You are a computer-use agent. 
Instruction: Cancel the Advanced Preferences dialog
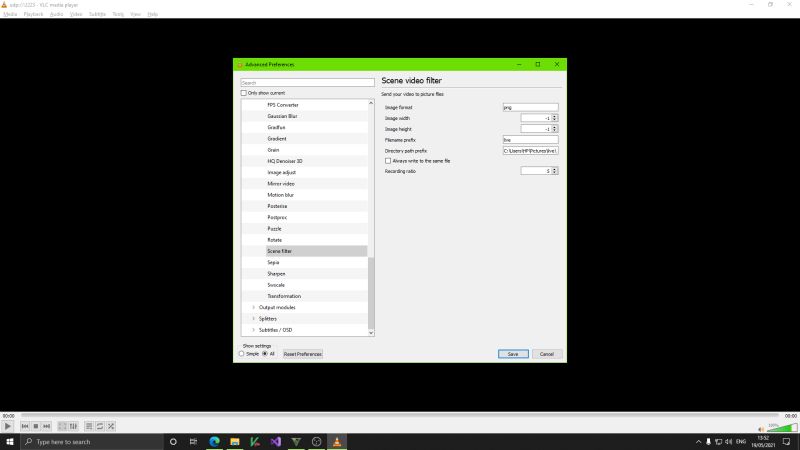click(x=547, y=354)
